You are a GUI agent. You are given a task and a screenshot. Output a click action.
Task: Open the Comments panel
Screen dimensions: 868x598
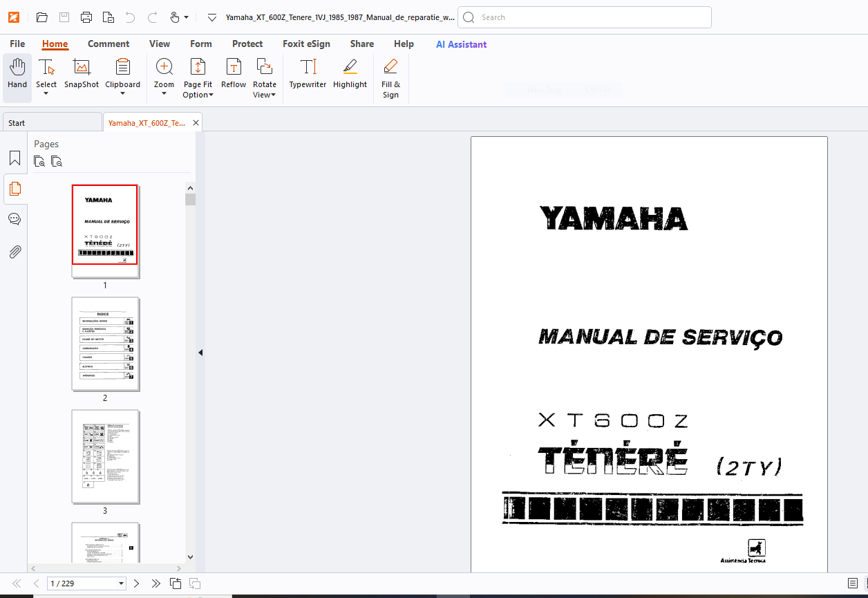pyautogui.click(x=15, y=219)
